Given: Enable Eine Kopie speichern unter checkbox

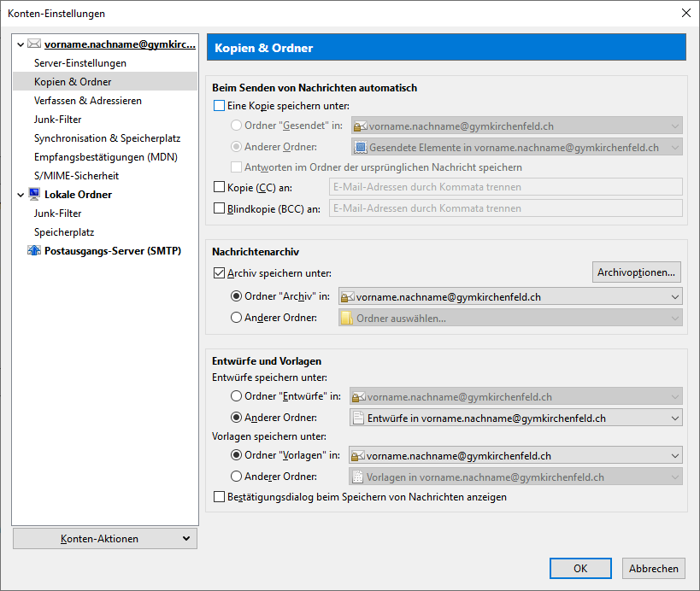Looking at the screenshot, I should click(219, 106).
